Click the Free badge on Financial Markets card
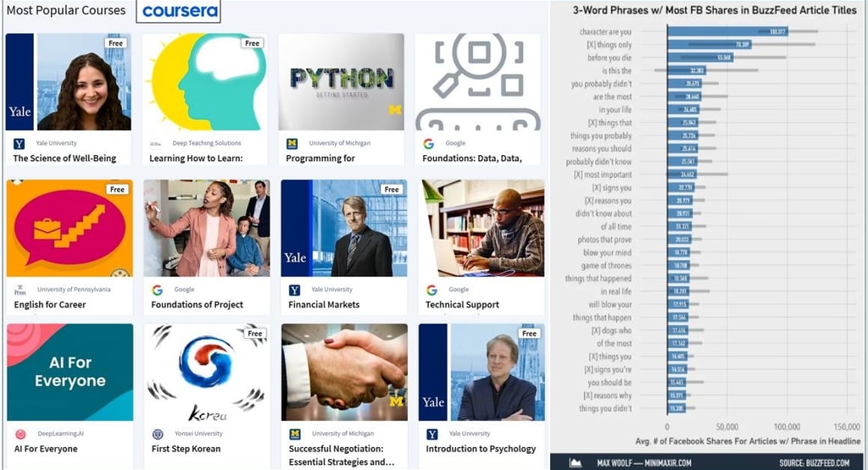 [392, 189]
